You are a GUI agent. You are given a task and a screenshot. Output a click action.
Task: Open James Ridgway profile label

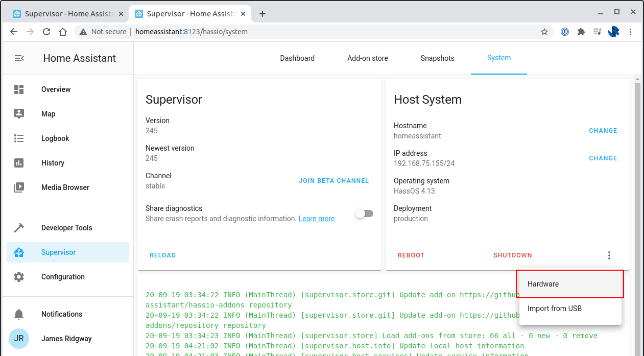click(x=67, y=339)
